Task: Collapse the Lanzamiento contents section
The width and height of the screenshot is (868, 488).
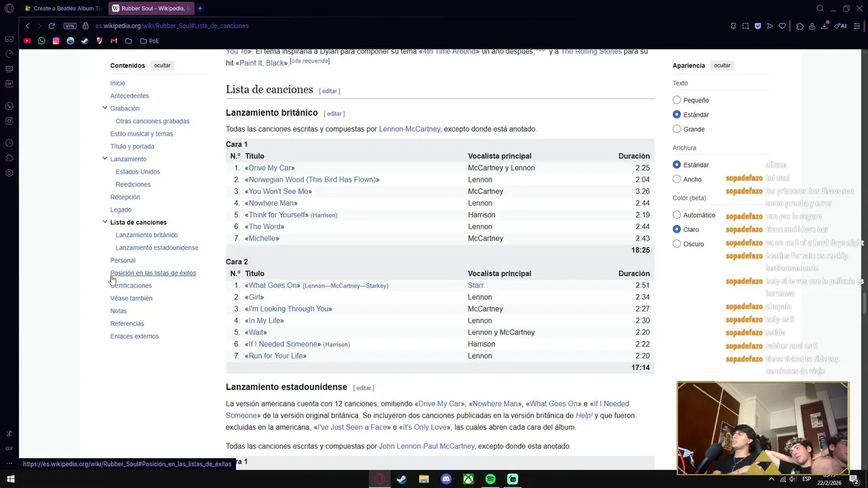Action: tap(104, 159)
